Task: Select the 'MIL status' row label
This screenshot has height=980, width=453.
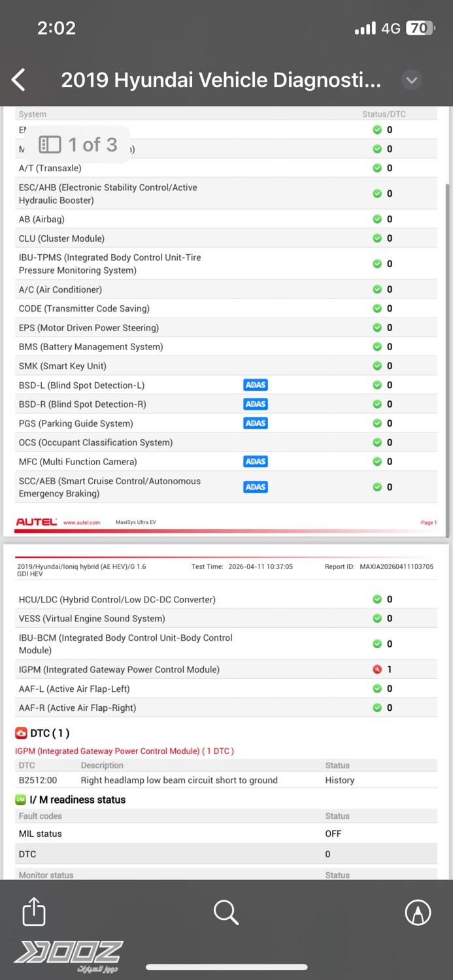Action: (40, 834)
